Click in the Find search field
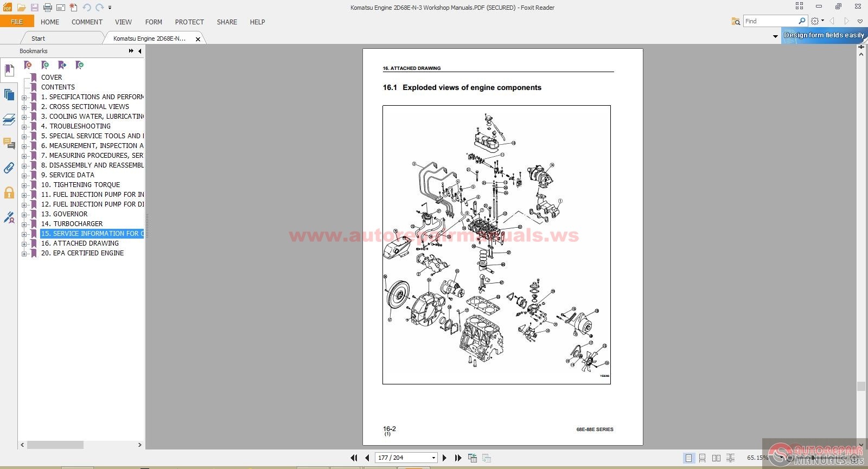Viewport: 868px width, 469px height. click(x=770, y=21)
